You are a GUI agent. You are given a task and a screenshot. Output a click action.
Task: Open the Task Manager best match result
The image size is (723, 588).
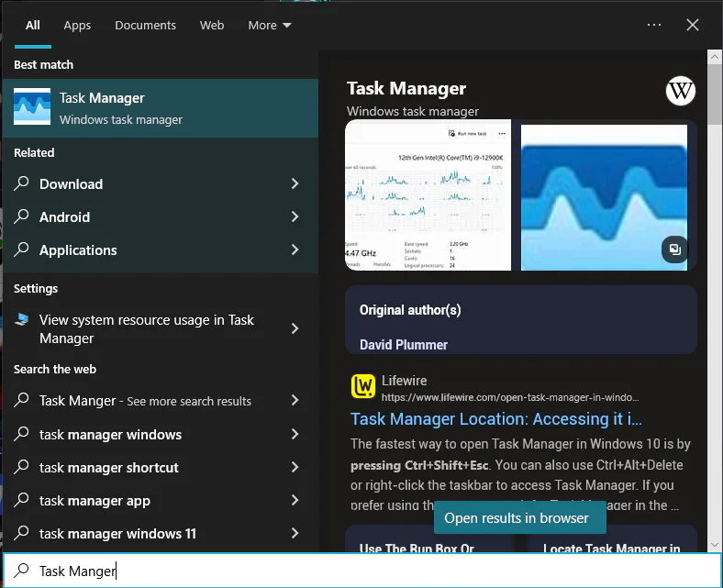pyautogui.click(x=161, y=108)
